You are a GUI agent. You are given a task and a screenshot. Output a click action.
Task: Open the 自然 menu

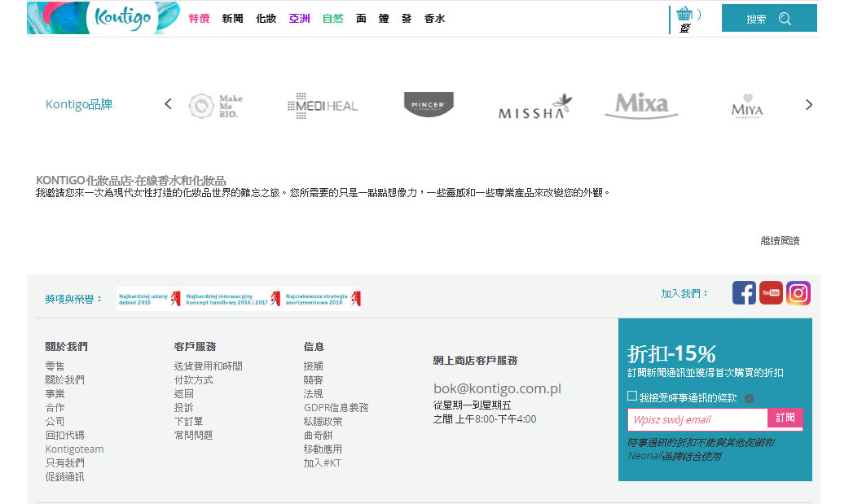pyautogui.click(x=333, y=19)
